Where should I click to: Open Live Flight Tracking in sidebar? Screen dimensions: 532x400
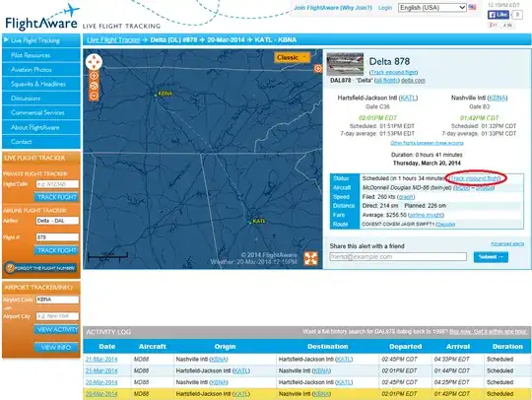[41, 40]
